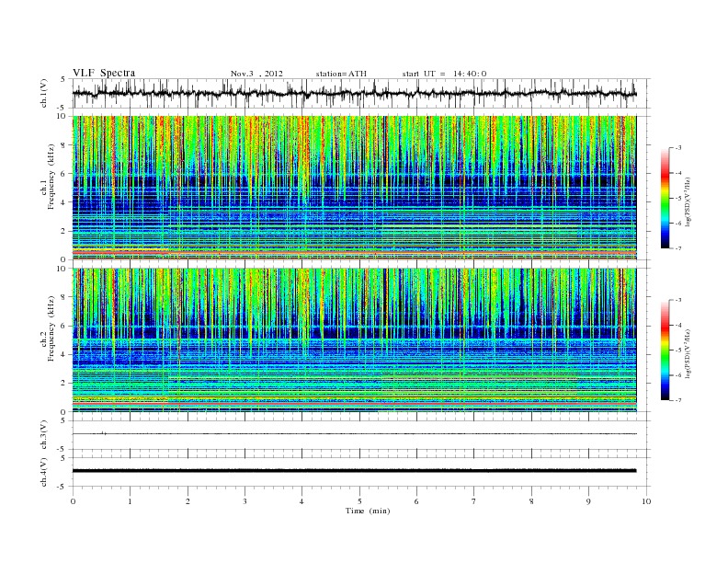Click the "-7" label on ch.1 colorbar
Image resolution: width=728 pixels, height=563 pixels.
coord(678,248)
